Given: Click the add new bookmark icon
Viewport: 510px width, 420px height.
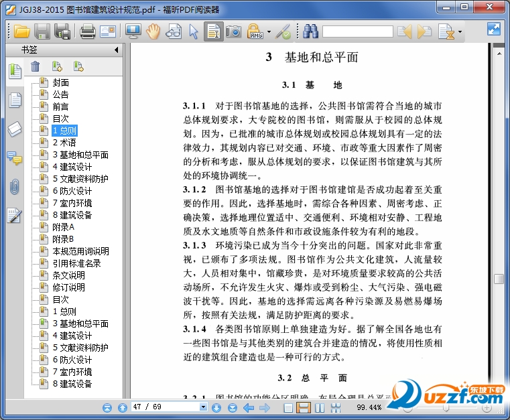Looking at the screenshot, I should tap(57, 66).
